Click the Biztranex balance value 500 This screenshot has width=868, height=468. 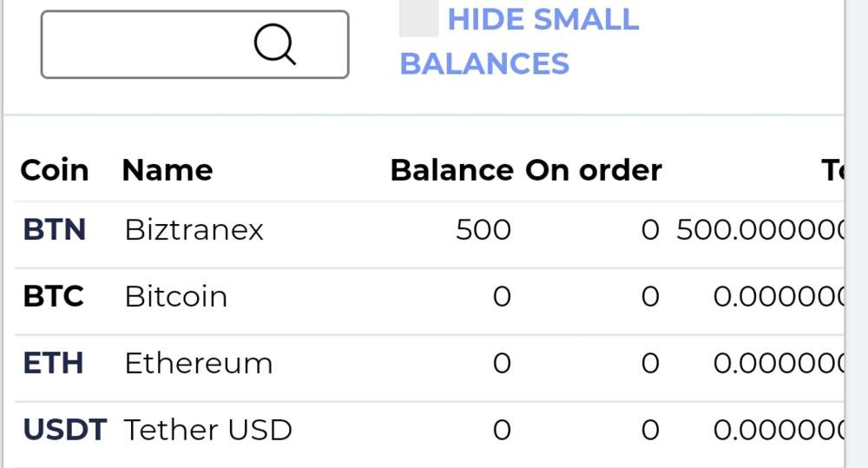[x=483, y=230]
